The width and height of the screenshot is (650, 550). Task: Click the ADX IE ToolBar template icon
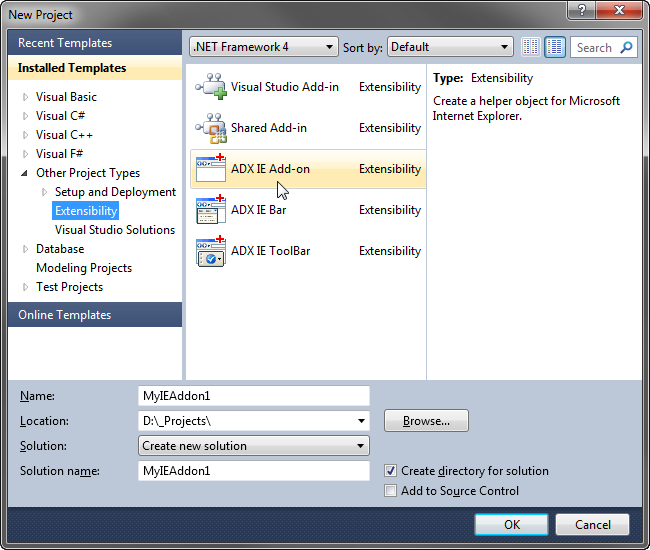[211, 251]
